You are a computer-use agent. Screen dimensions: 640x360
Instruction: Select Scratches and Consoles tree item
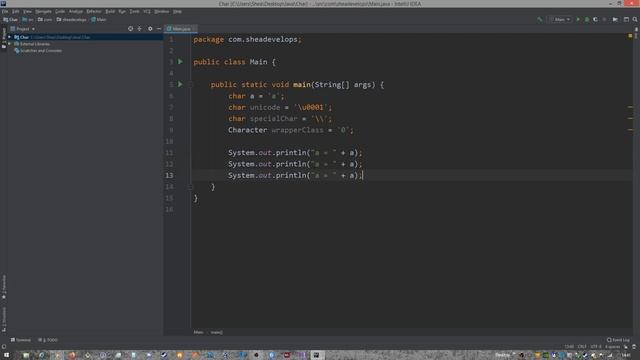pyautogui.click(x=38, y=51)
